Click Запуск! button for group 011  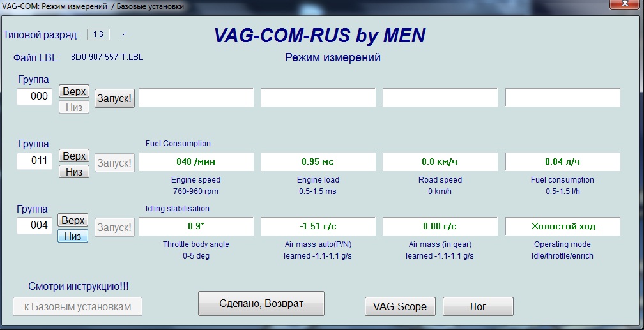click(x=114, y=163)
